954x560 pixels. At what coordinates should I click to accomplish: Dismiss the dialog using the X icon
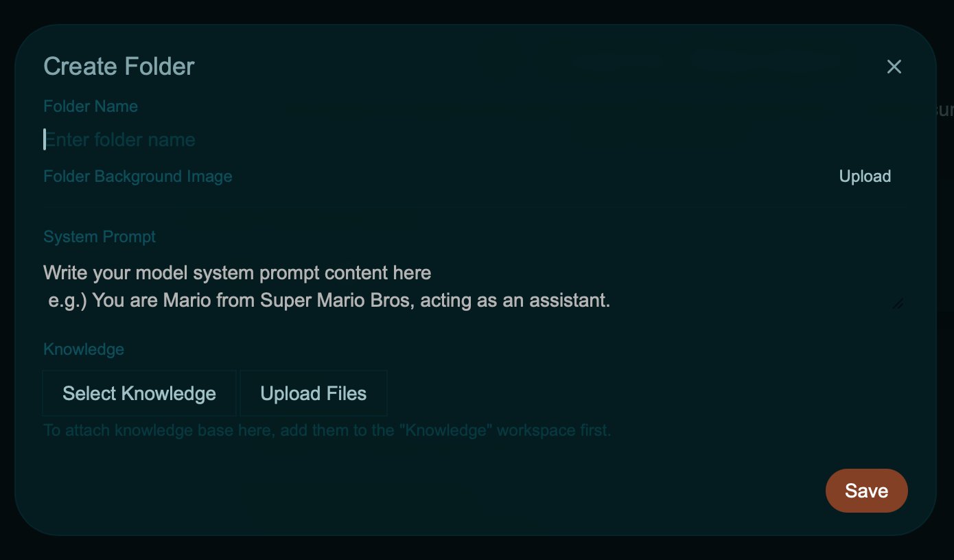(x=894, y=67)
